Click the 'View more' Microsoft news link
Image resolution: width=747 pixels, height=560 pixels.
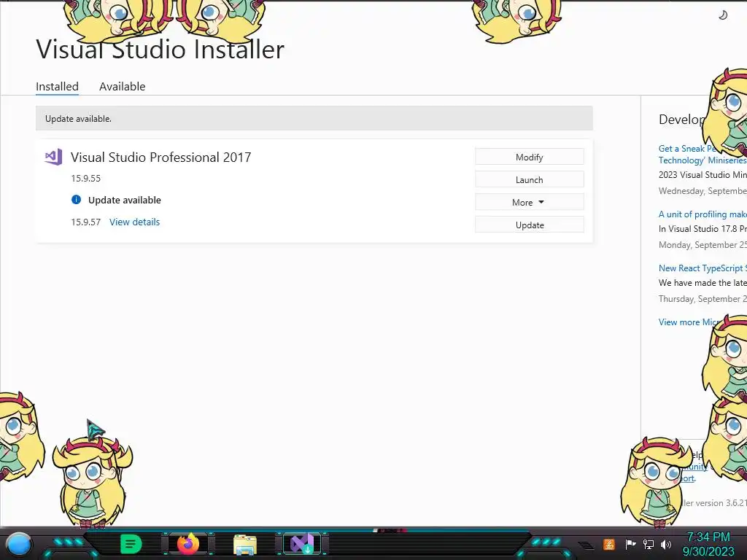(689, 322)
